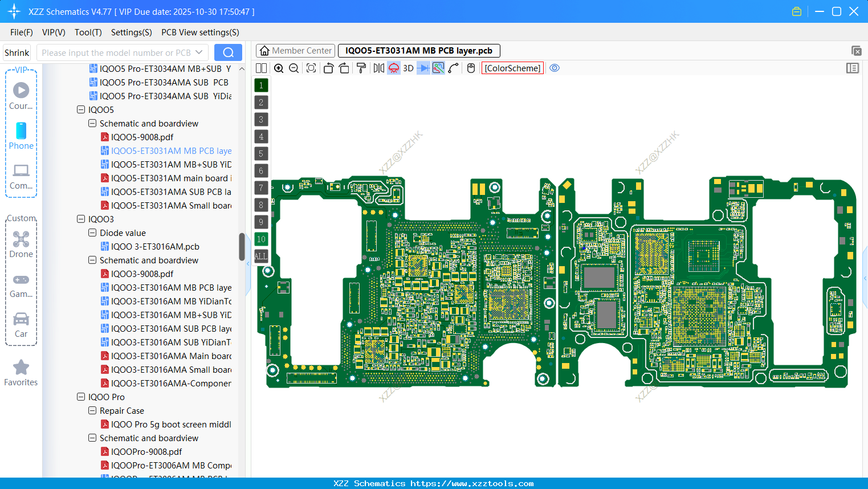868x489 pixels.
Task: Select the zoom in tool on toolbar
Action: [x=279, y=68]
